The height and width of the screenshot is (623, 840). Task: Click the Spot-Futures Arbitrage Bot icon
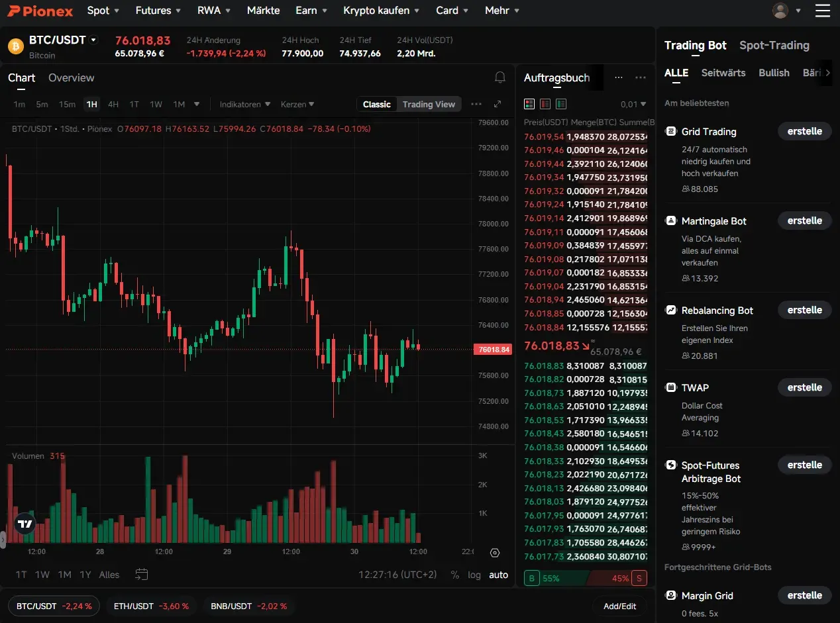(670, 465)
